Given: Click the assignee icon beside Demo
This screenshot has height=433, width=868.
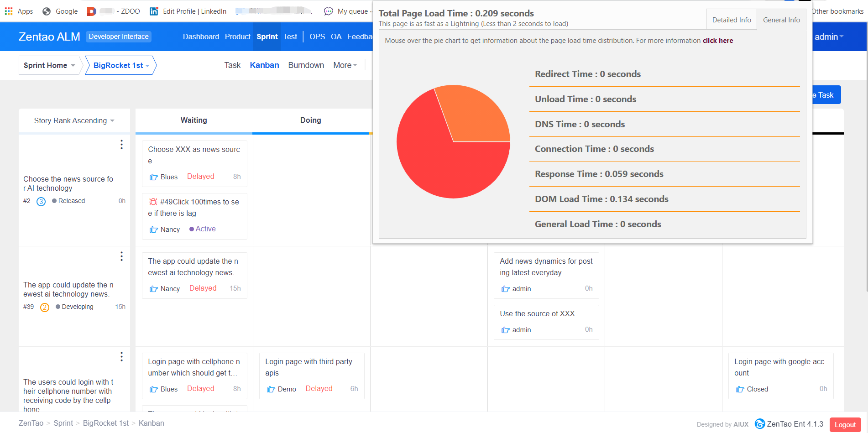Looking at the screenshot, I should click(271, 389).
